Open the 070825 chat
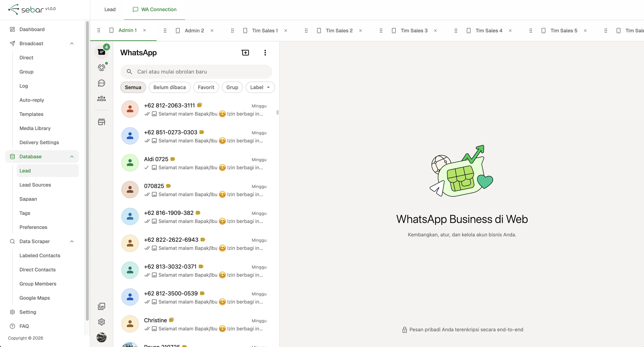The image size is (644, 347). tap(196, 190)
